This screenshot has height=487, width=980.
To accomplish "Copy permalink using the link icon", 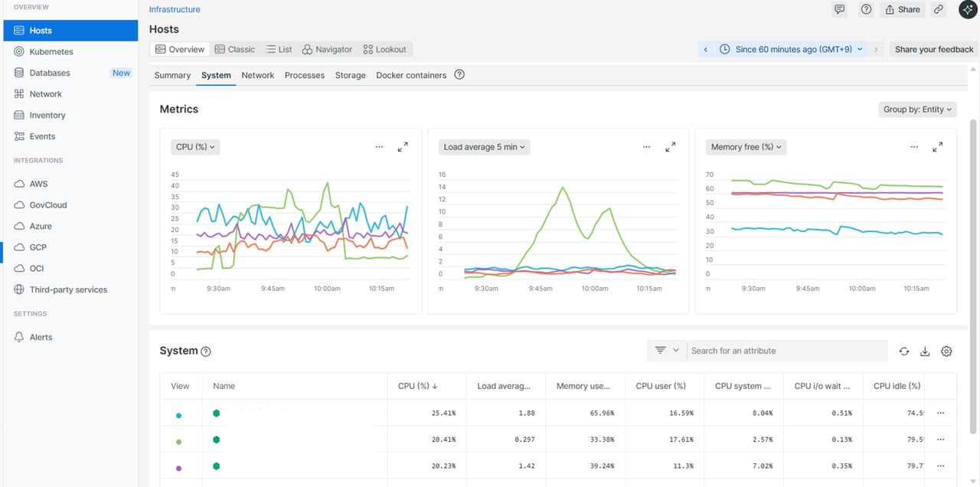I will coord(939,9).
